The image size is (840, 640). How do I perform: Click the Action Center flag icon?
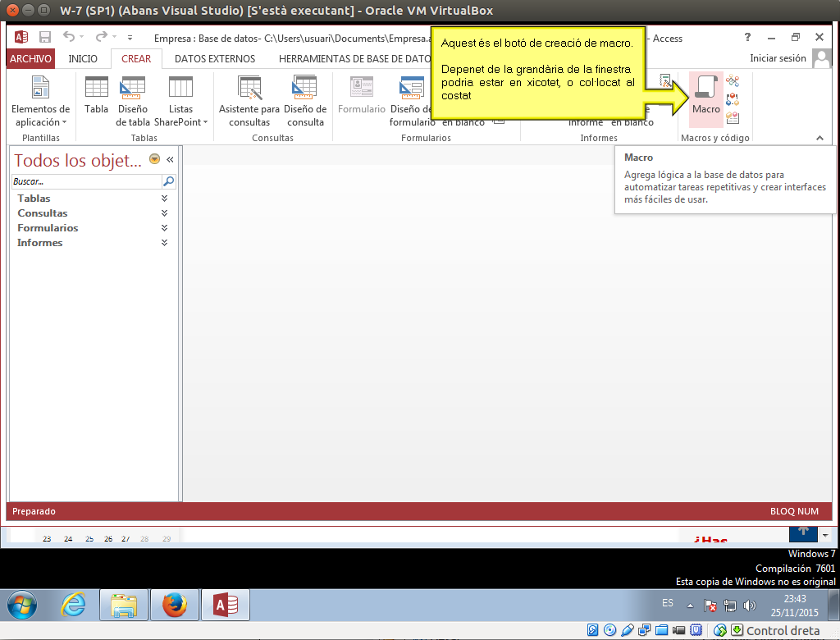pyautogui.click(x=710, y=606)
